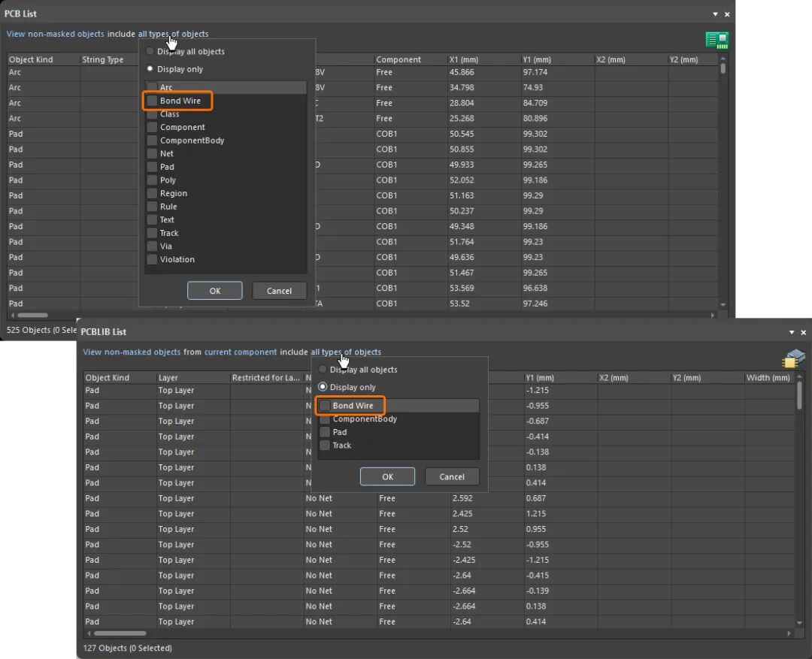Cancel the PCB List filter popup

[279, 291]
